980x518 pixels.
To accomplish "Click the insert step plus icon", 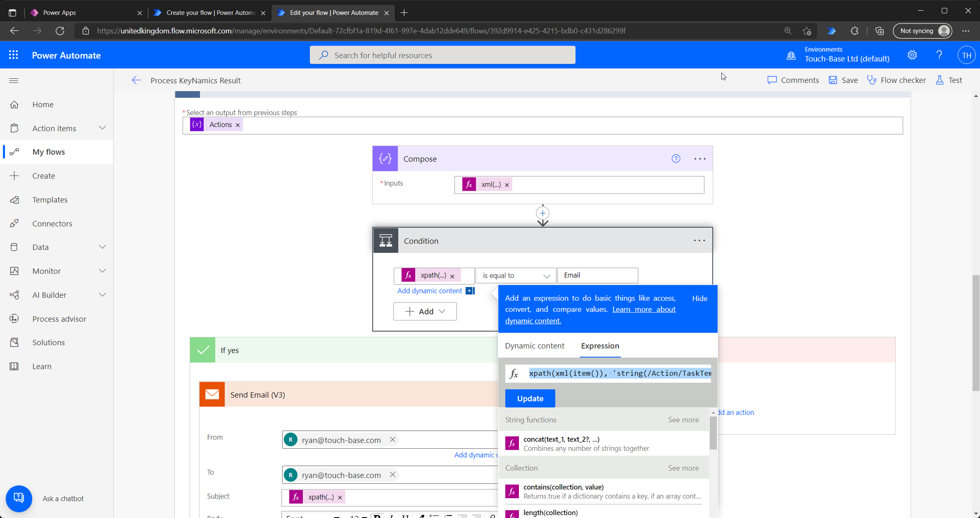I will 542,213.
